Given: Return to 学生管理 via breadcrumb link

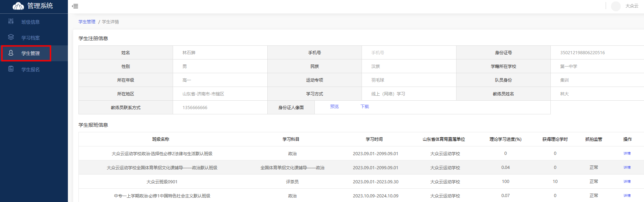Looking at the screenshot, I should point(87,22).
